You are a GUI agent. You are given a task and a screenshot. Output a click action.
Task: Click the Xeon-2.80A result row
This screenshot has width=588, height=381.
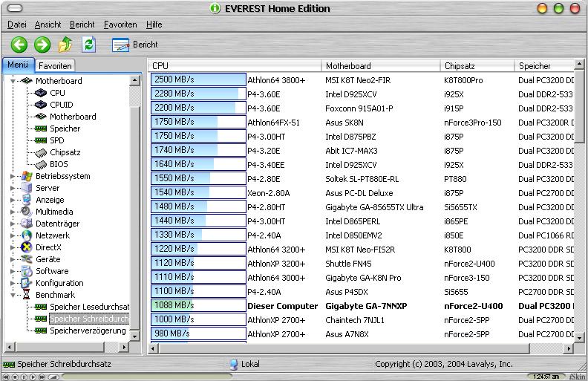362,193
